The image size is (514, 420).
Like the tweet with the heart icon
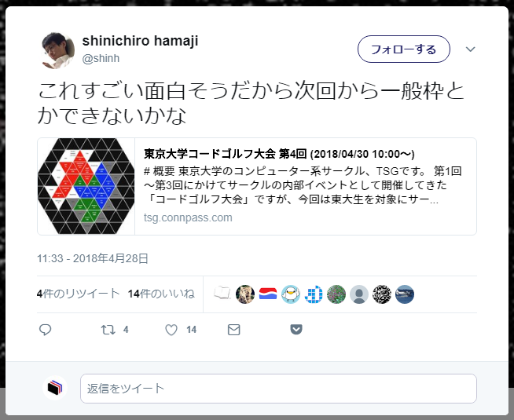pos(171,330)
